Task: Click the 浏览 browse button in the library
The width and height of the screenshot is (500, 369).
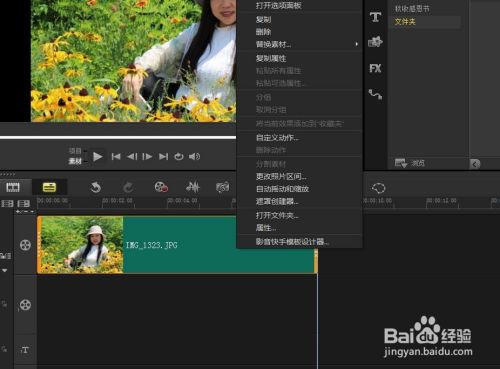Action: coord(410,163)
